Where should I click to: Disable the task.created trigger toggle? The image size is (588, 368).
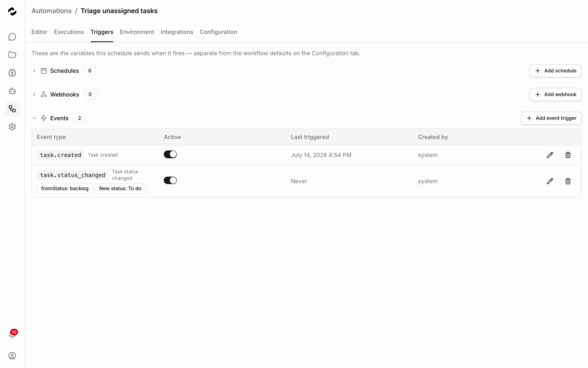pyautogui.click(x=170, y=154)
